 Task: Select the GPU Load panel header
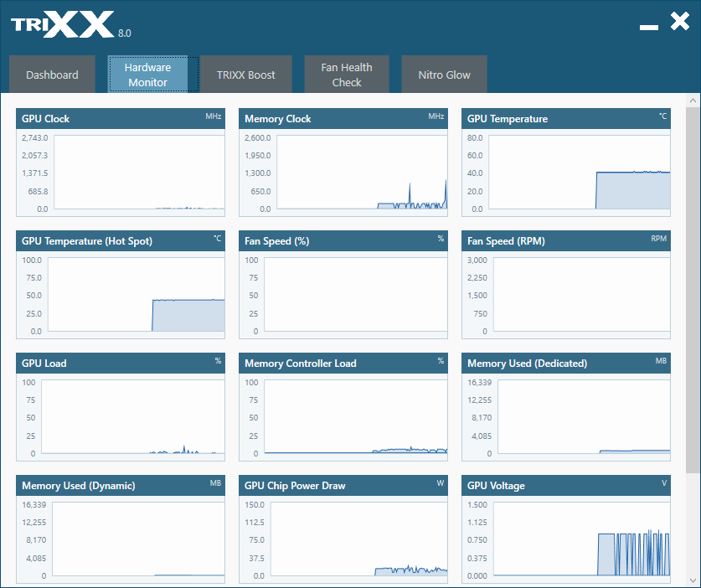coord(121,363)
